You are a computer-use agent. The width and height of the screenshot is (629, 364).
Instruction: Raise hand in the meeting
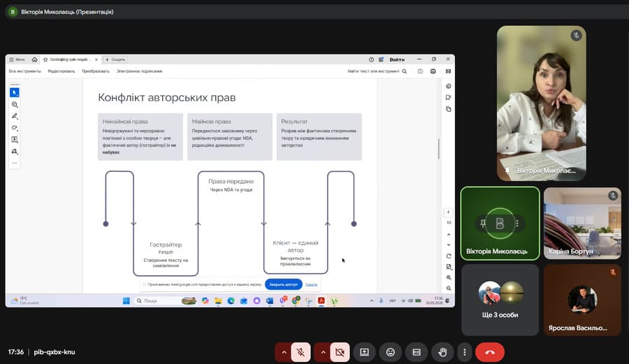pos(442,352)
